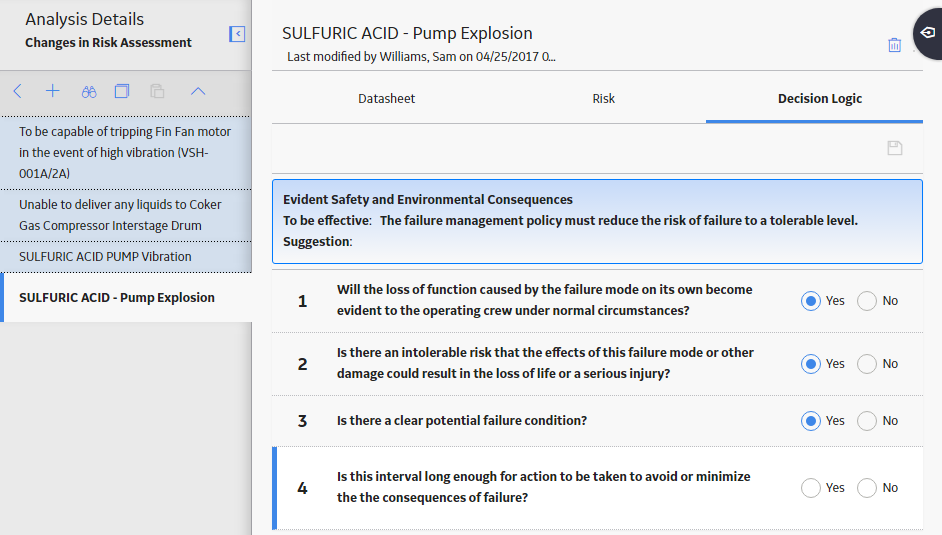Switch to the Risk tab
The image size is (942, 535).
point(603,98)
